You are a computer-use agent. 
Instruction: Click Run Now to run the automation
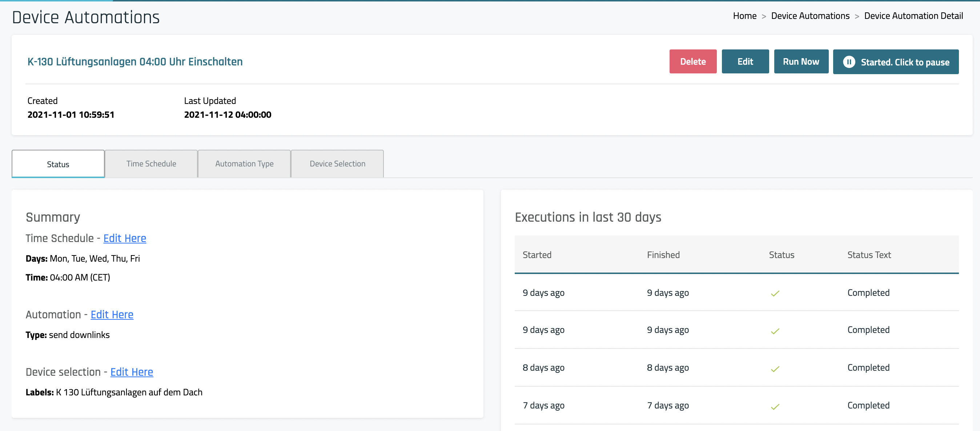(x=801, y=62)
